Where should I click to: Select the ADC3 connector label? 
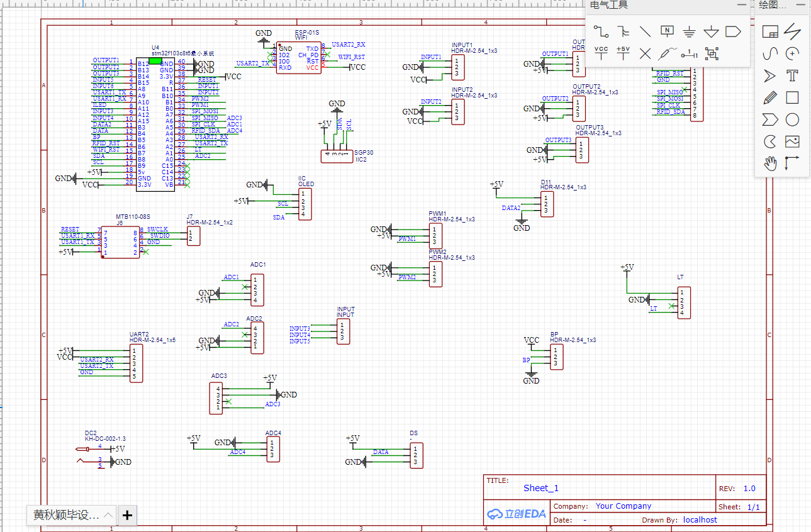[219, 376]
